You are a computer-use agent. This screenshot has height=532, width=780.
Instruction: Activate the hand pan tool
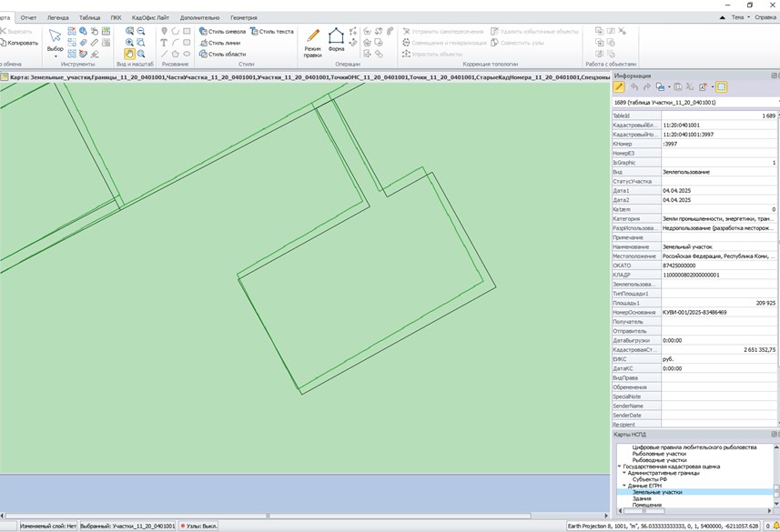pyautogui.click(x=129, y=55)
